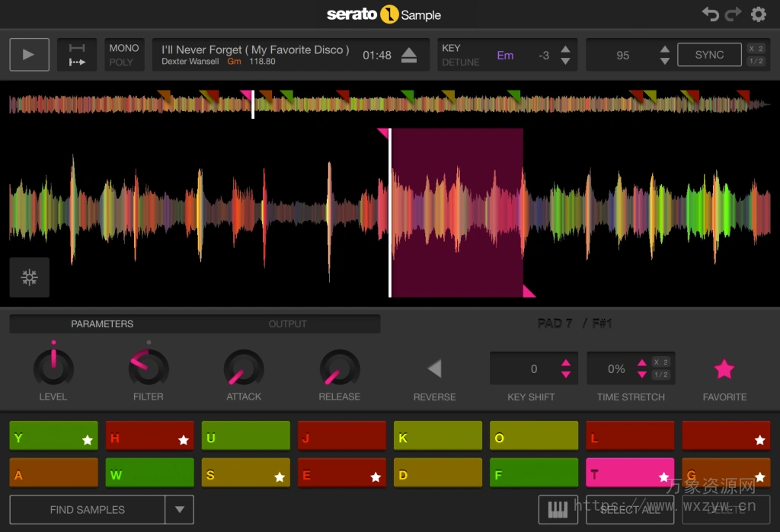Mark Pad 7 as favorite with the star
This screenshot has height=532, width=780.
tap(724, 369)
